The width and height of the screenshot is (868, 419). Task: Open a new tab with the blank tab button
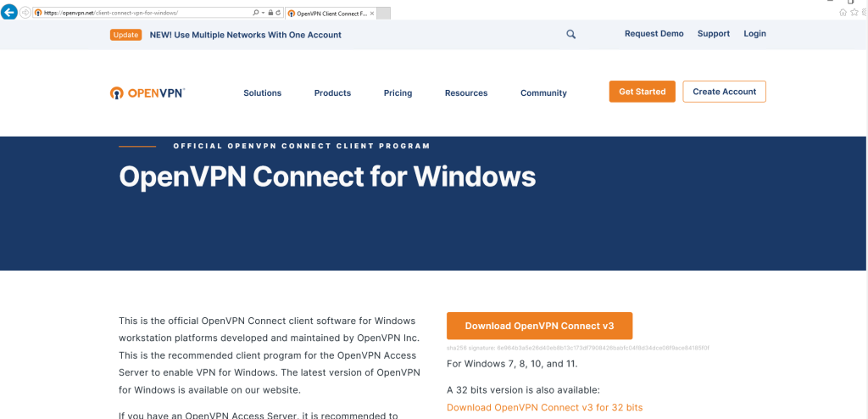[384, 14]
